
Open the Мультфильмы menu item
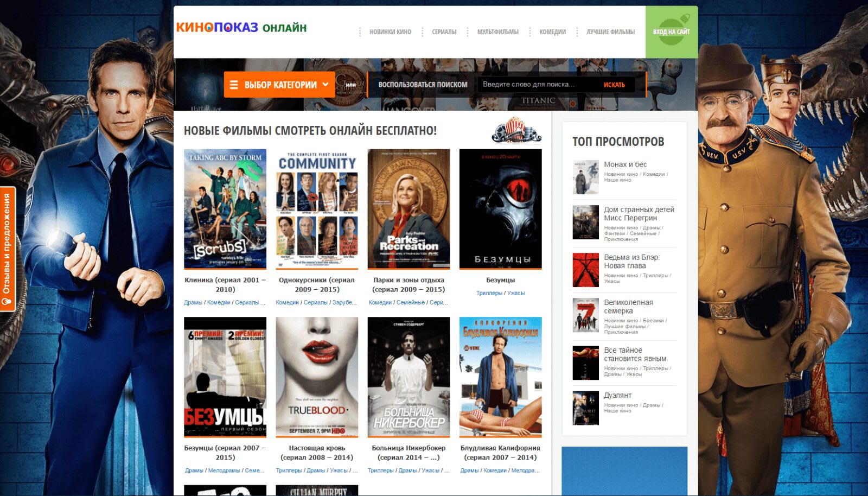coord(497,32)
